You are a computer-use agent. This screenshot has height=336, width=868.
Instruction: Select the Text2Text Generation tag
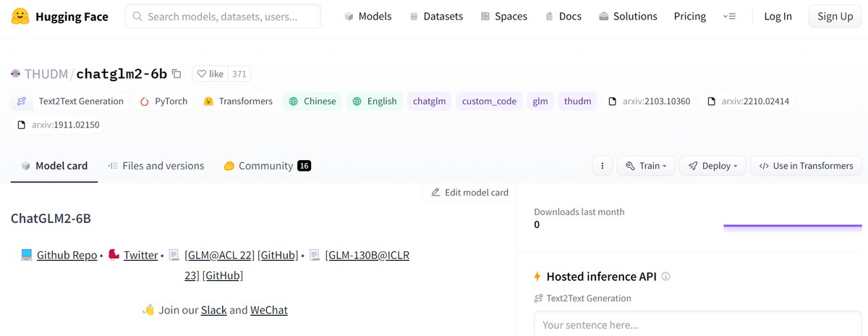[x=71, y=101]
